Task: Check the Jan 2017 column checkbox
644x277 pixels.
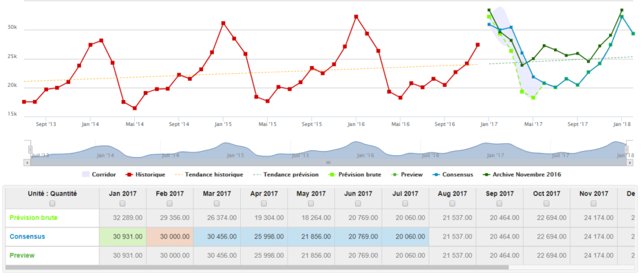Action: [122, 203]
